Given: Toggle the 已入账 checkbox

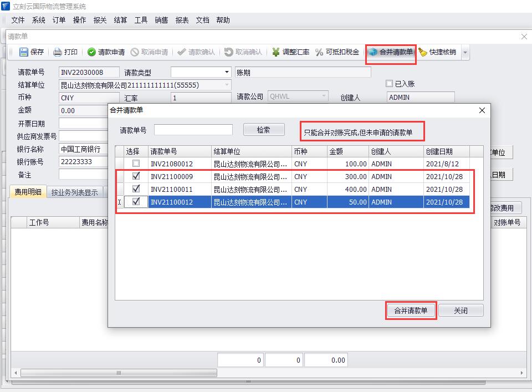Looking at the screenshot, I should [x=389, y=84].
